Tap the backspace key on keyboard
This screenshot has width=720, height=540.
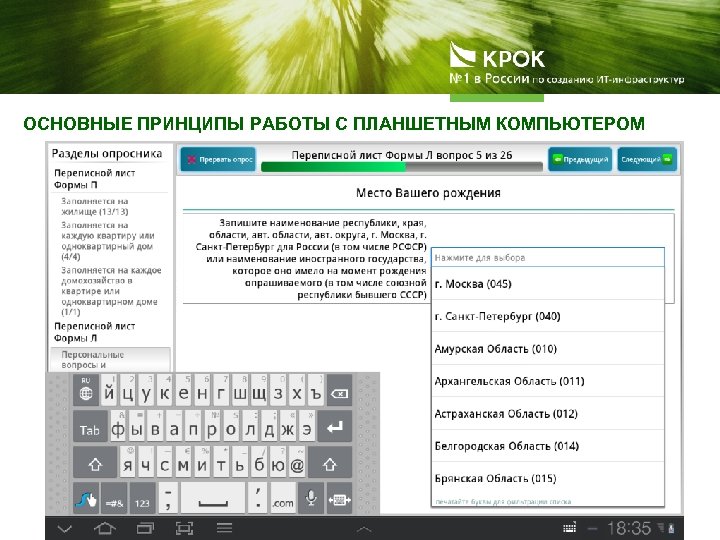339,391
